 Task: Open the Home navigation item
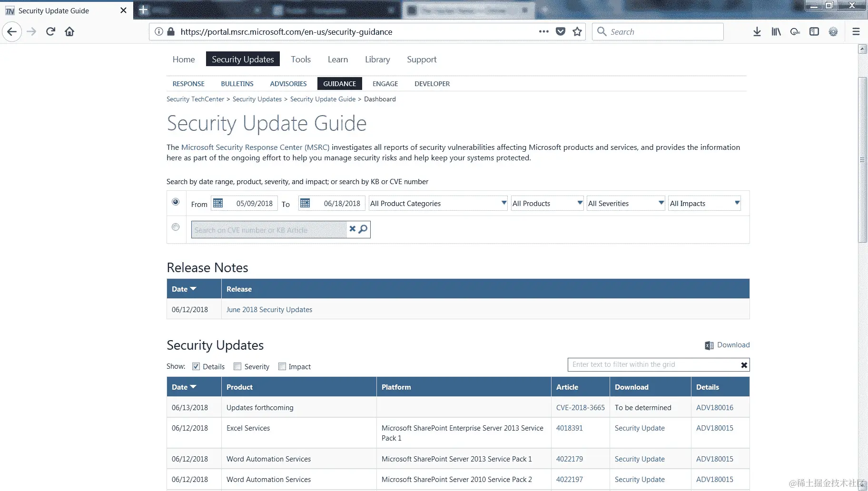click(x=184, y=59)
